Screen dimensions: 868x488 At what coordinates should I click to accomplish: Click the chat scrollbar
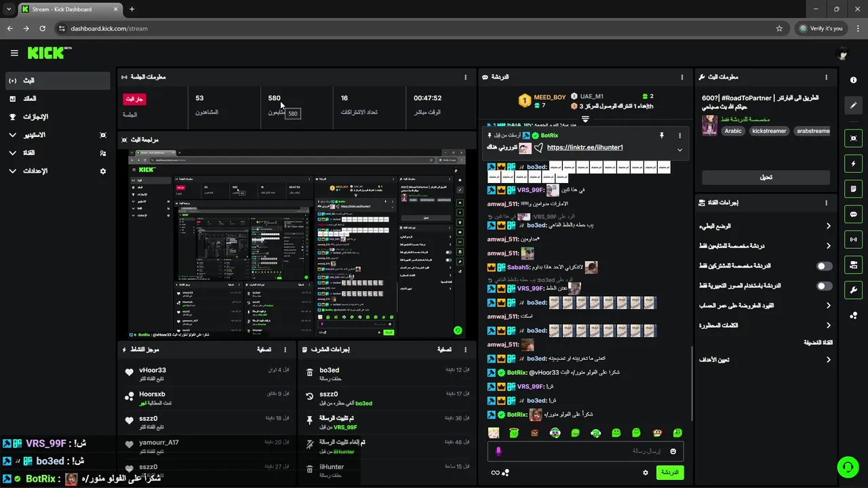tap(692, 384)
